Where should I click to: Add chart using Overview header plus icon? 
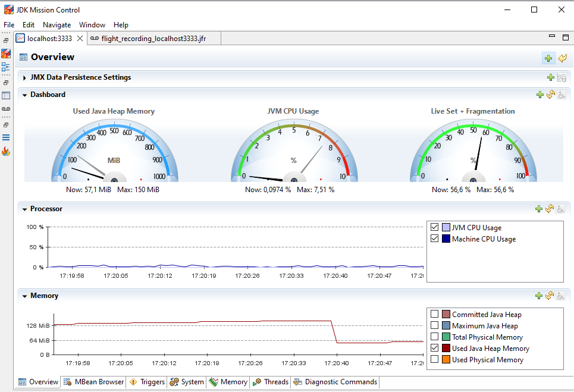[x=548, y=58]
